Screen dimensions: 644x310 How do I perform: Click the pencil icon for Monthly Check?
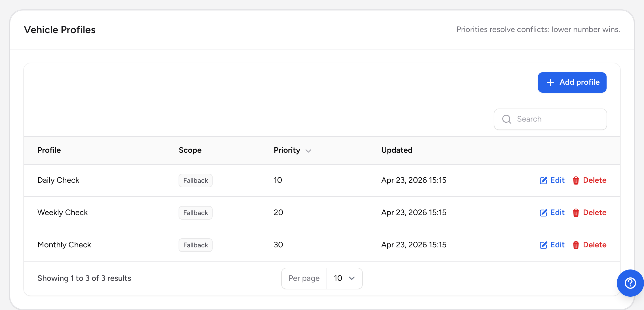[x=543, y=245]
